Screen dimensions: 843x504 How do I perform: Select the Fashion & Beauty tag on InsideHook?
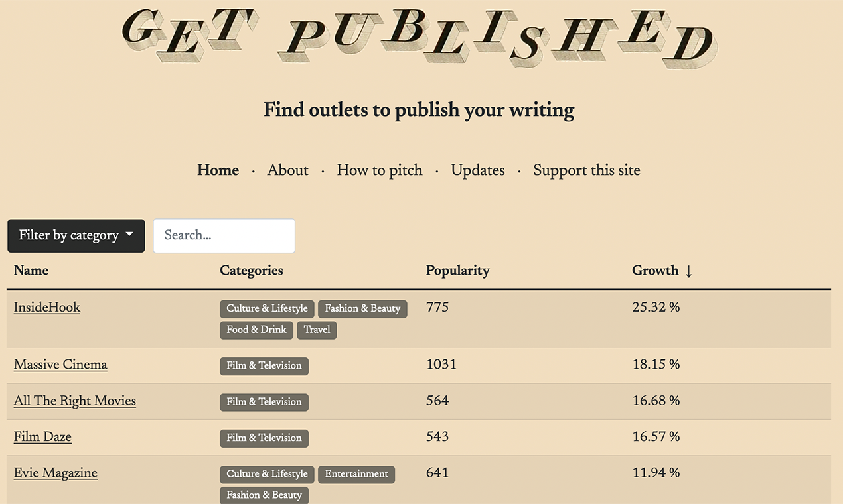click(x=362, y=308)
